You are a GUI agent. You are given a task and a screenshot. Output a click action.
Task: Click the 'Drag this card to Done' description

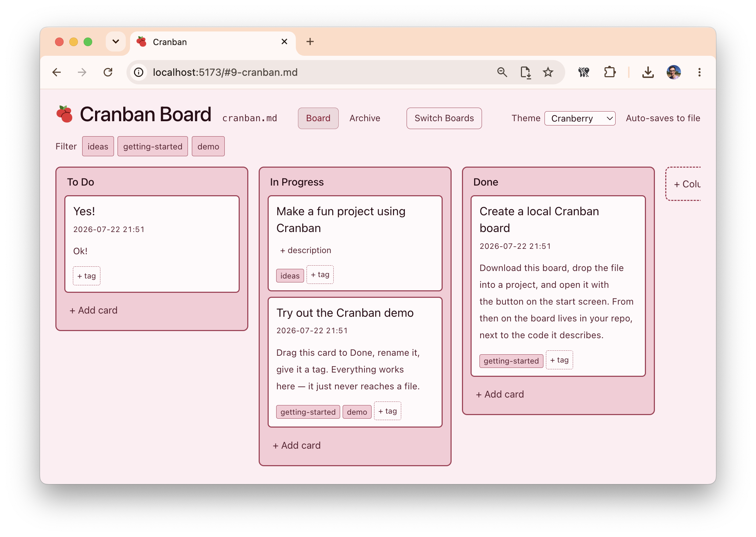[x=348, y=369]
